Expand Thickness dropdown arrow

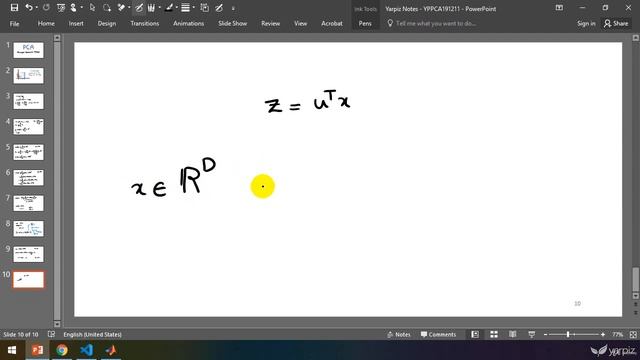(x=193, y=8)
